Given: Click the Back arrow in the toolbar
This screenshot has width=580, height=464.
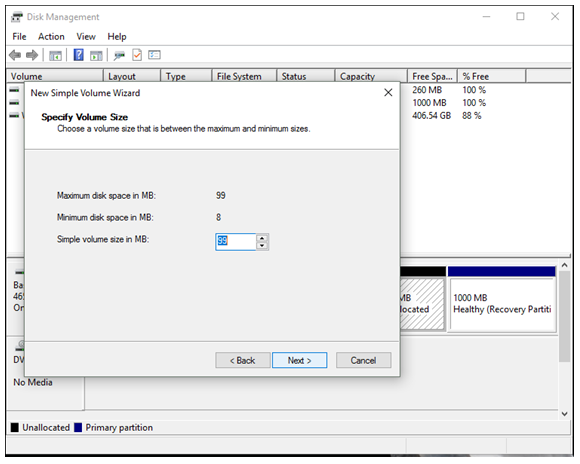Looking at the screenshot, I should [15, 56].
